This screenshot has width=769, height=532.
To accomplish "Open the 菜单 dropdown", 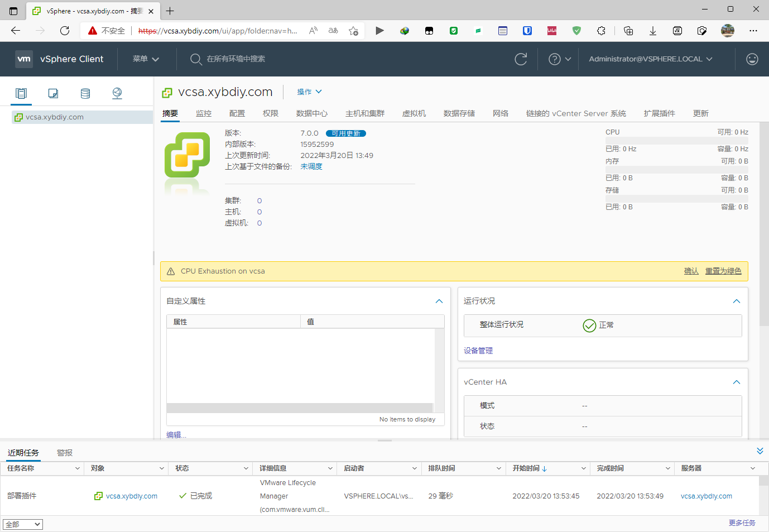I will pos(146,59).
